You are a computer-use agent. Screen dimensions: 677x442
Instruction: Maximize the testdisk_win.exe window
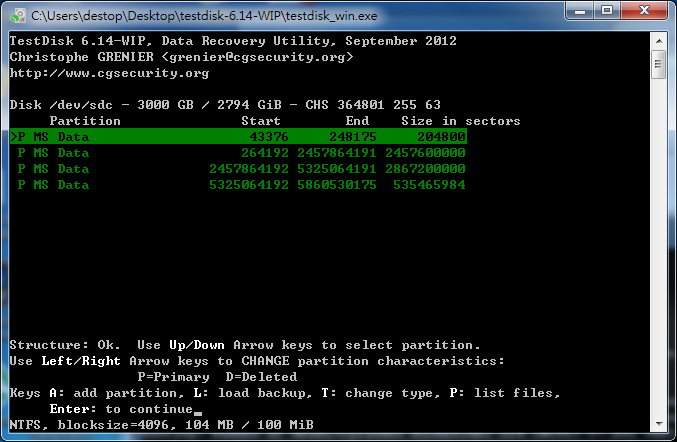pos(607,11)
